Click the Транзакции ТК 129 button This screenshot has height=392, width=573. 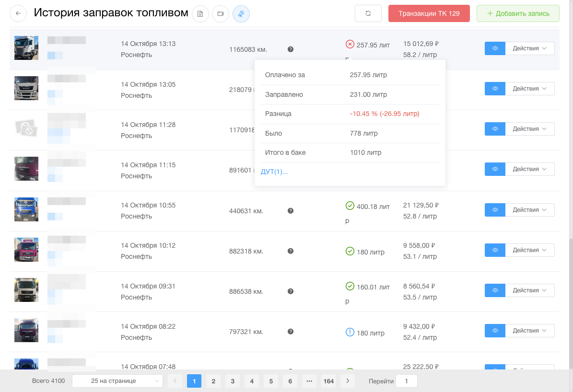(429, 13)
